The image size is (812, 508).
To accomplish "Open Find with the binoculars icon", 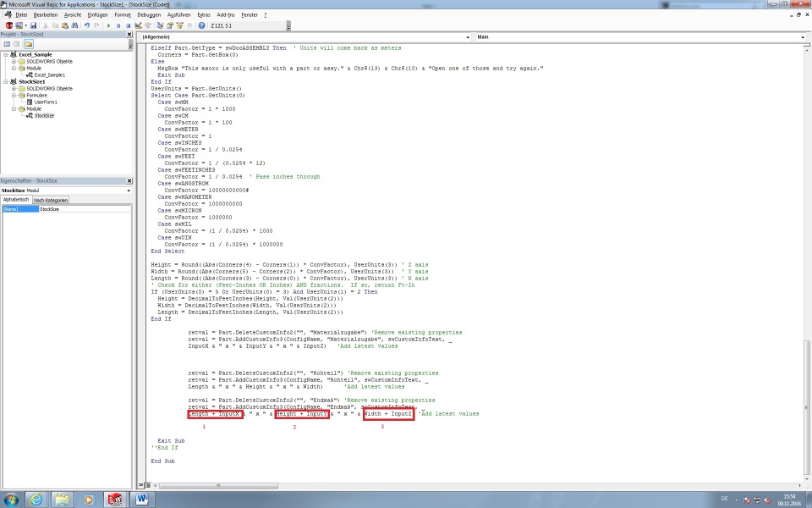I will tap(74, 25).
